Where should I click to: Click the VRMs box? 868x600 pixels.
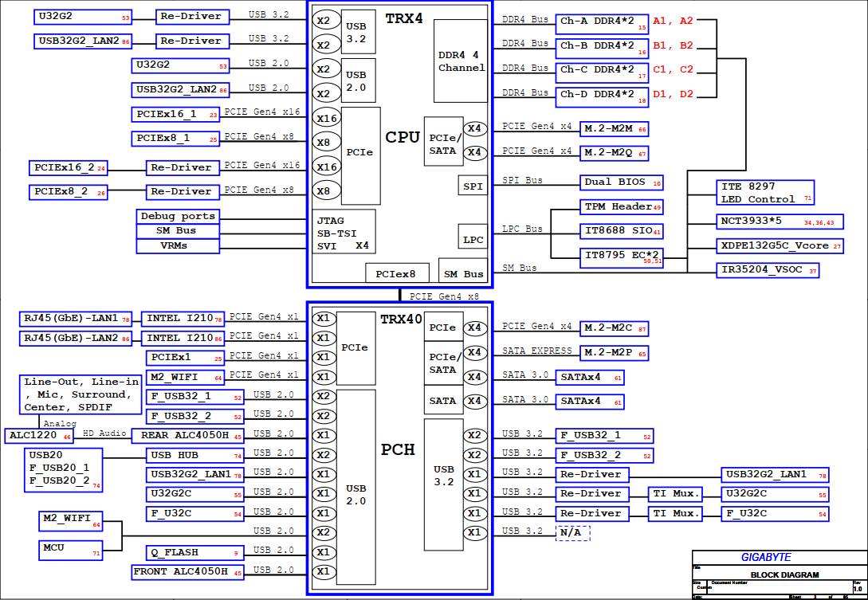(178, 246)
